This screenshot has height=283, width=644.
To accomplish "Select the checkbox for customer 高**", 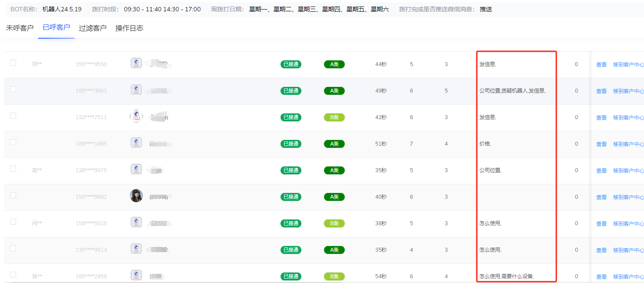I will click(13, 168).
